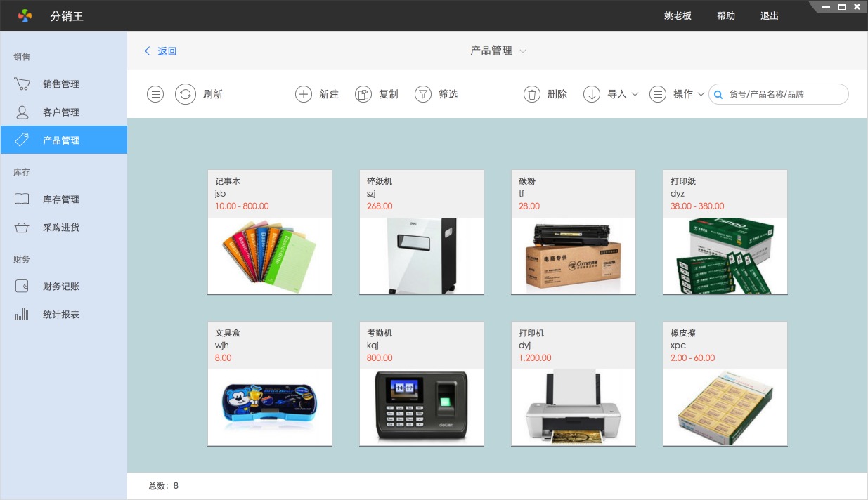Viewport: 868px width, 500px height.
Task: Expand the Operations (操作) dropdown
Action: tap(678, 94)
